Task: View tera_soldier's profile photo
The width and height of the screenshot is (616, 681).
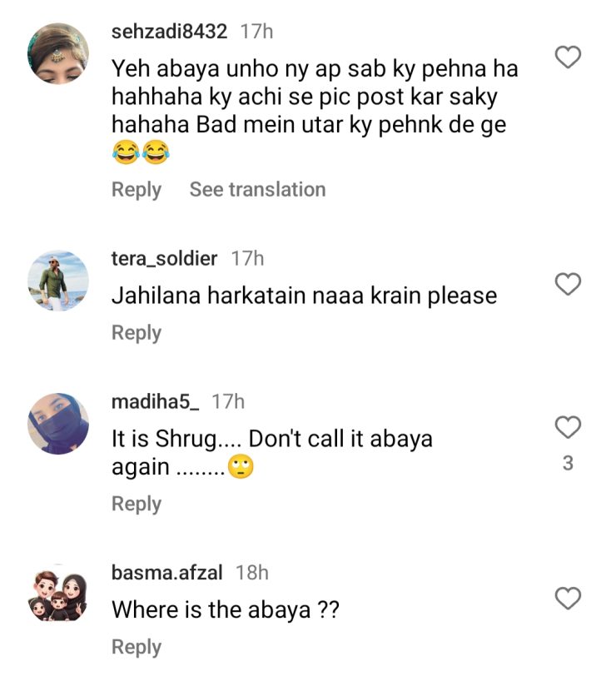Action: (x=58, y=281)
